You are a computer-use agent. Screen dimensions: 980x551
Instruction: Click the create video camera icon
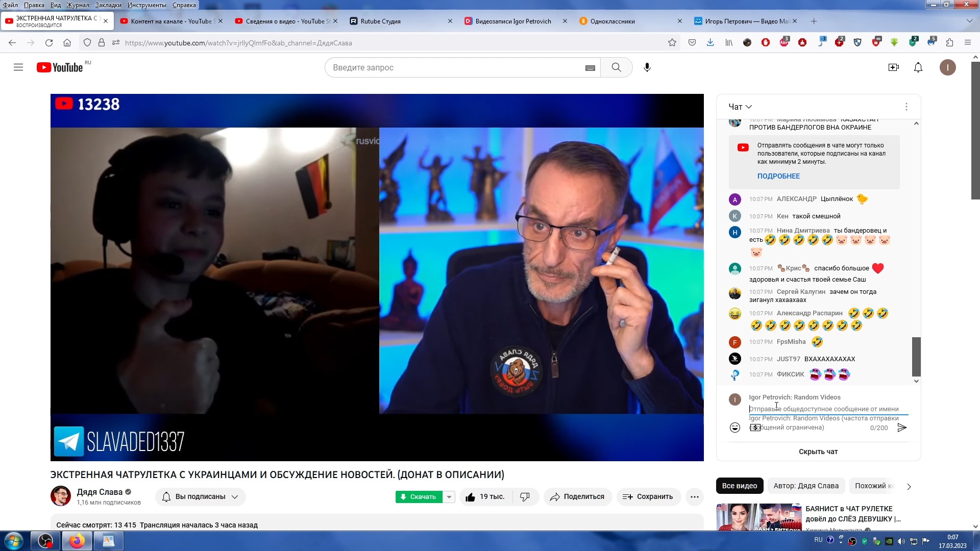[893, 67]
